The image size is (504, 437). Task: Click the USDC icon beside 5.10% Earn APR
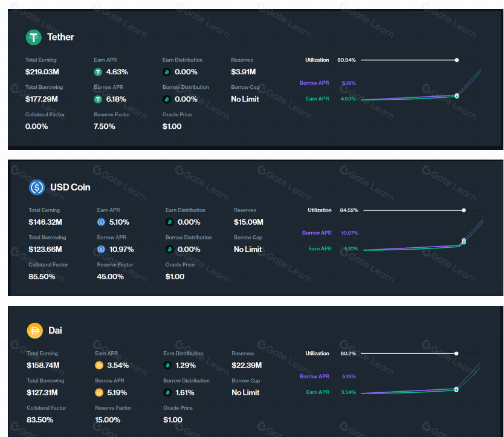tap(102, 222)
